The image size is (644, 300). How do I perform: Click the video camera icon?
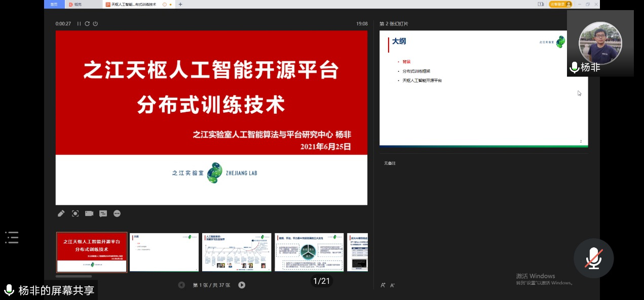pyautogui.click(x=89, y=213)
